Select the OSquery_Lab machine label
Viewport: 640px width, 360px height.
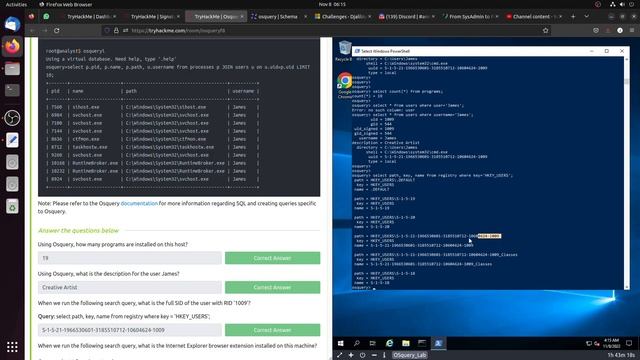[x=409, y=355]
